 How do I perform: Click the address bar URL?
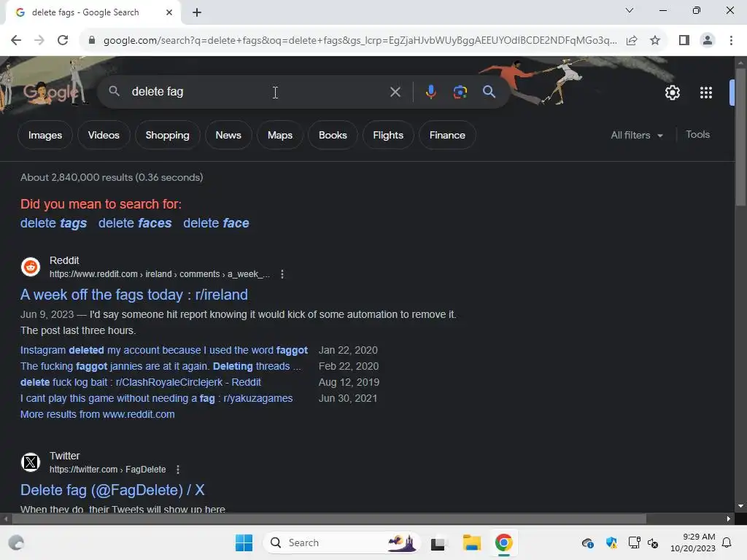(360, 41)
